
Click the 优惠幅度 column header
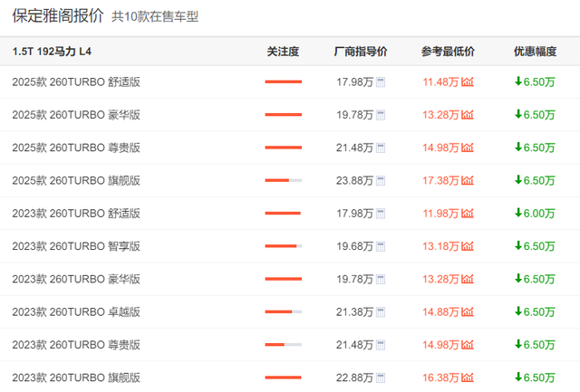pyautogui.click(x=535, y=52)
